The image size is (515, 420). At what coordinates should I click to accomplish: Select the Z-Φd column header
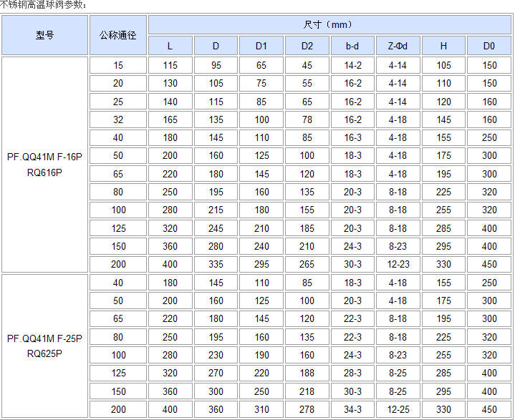point(398,46)
